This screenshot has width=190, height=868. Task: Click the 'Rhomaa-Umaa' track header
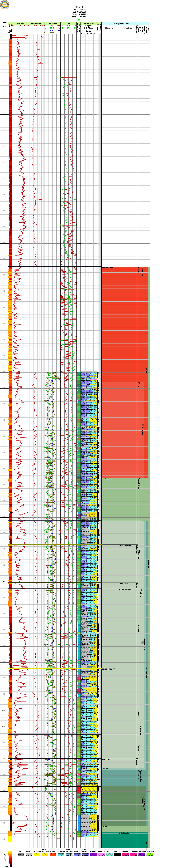[x=89, y=23]
